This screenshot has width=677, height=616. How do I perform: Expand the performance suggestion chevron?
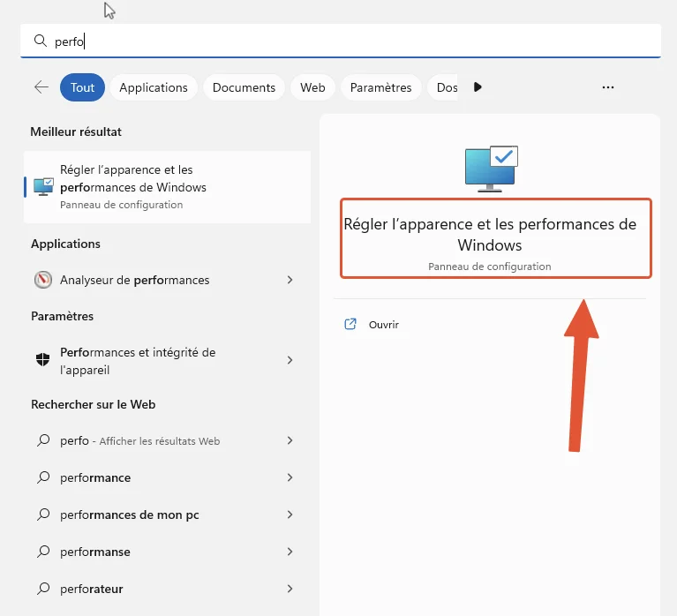290,477
